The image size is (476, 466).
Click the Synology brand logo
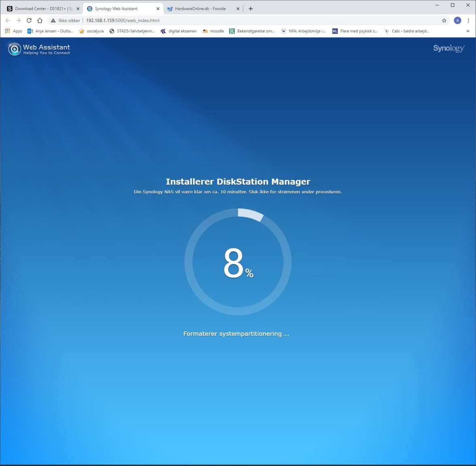point(449,49)
